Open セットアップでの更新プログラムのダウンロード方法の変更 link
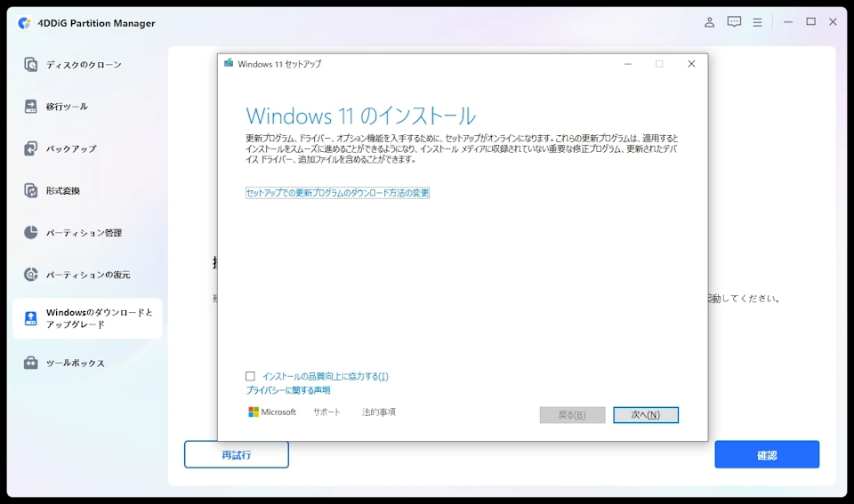The image size is (854, 504). 338,193
